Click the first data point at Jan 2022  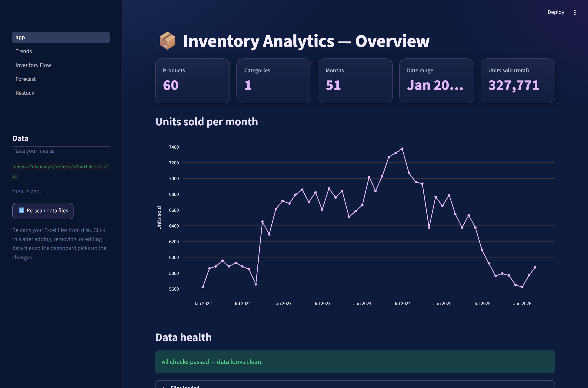click(x=203, y=287)
